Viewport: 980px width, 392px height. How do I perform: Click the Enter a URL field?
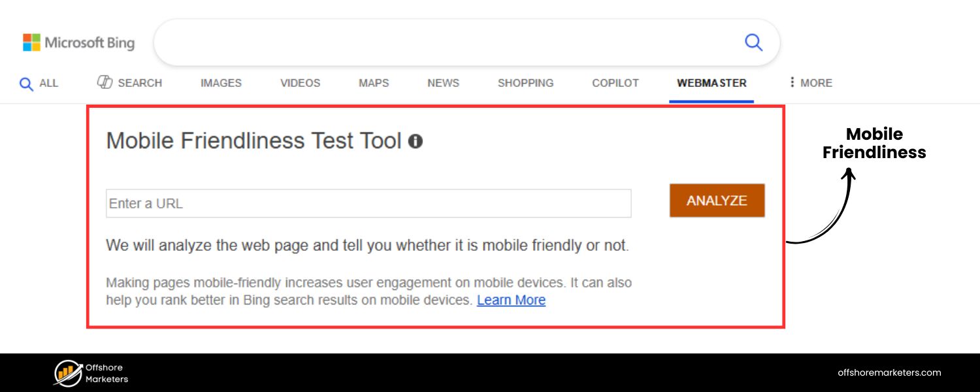point(368,203)
